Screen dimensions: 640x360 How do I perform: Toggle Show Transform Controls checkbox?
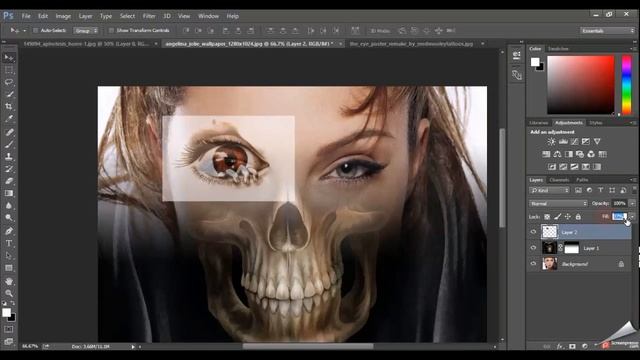(x=111, y=31)
